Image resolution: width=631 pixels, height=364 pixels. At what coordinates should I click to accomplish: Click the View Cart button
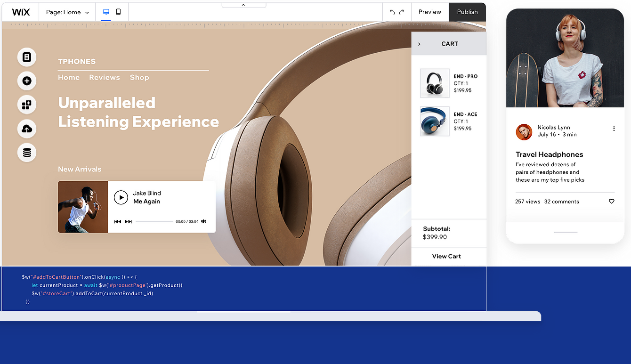446,256
